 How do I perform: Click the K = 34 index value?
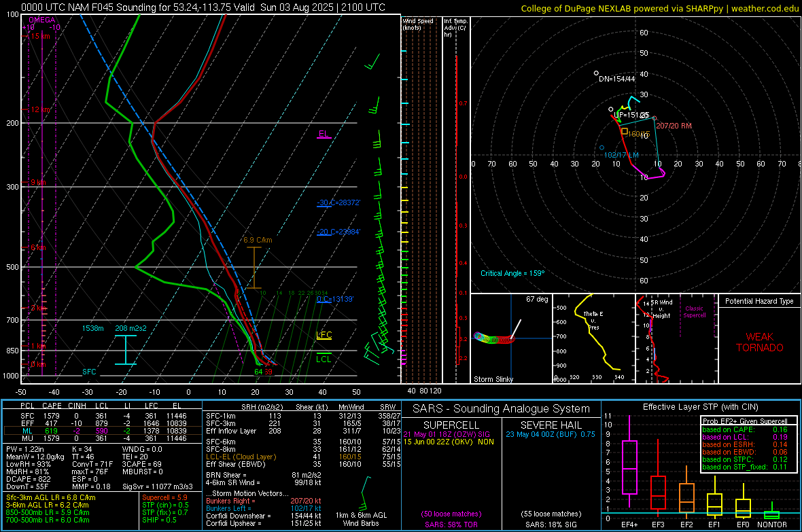pos(82,449)
